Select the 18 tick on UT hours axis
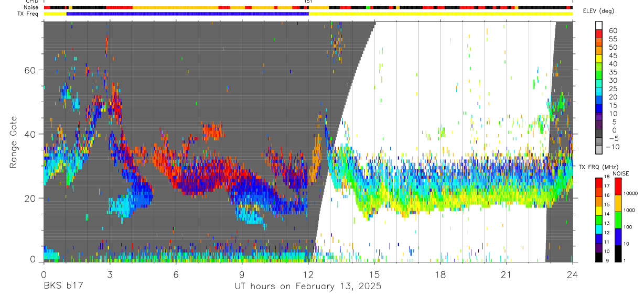This screenshot has height=297, width=644. 441,274
